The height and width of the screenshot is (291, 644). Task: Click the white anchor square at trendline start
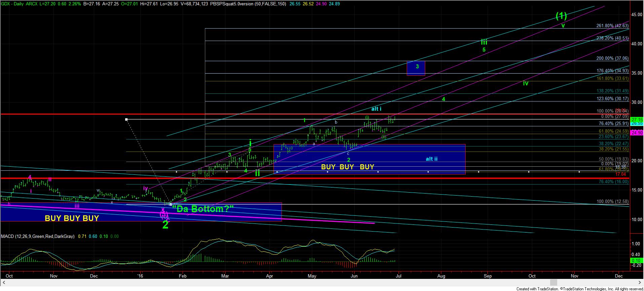pyautogui.click(x=126, y=119)
